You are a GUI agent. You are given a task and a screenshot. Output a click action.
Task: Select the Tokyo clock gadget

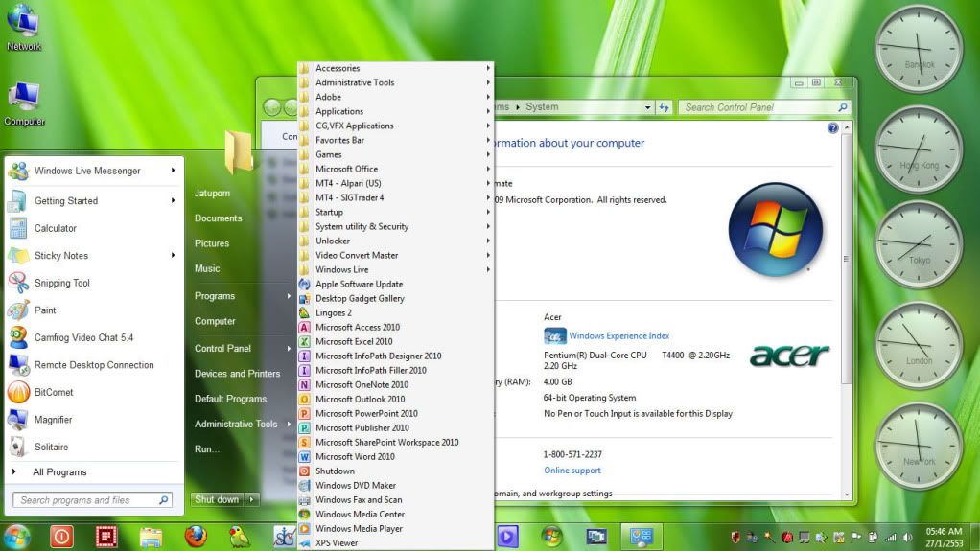click(x=918, y=245)
